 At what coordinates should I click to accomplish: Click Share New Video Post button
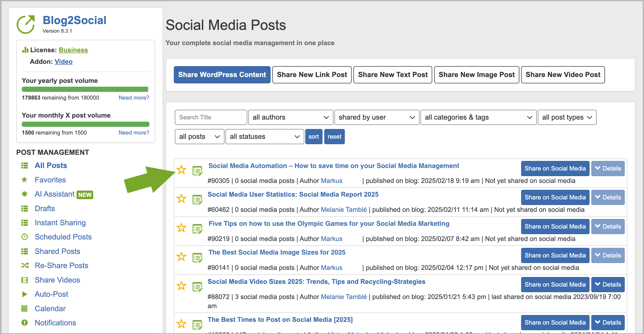[x=563, y=75]
